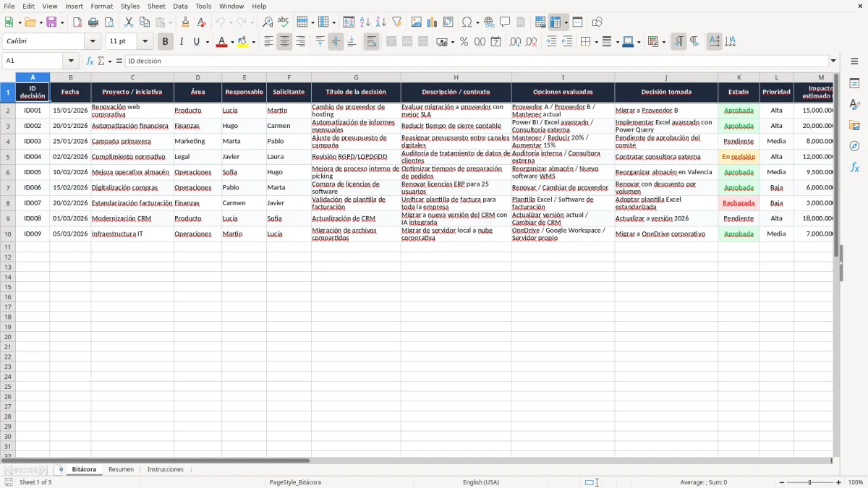Toggle Align Left

pyautogui.click(x=268, y=42)
